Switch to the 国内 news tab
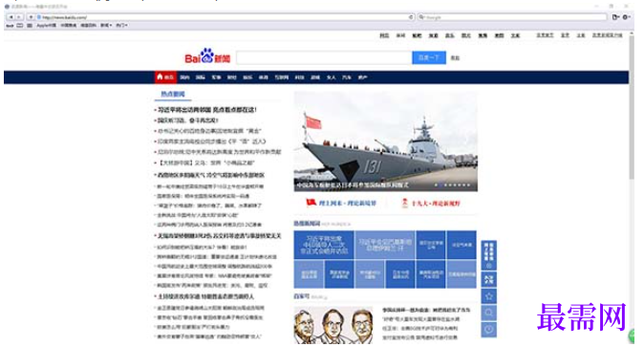 [x=184, y=77]
